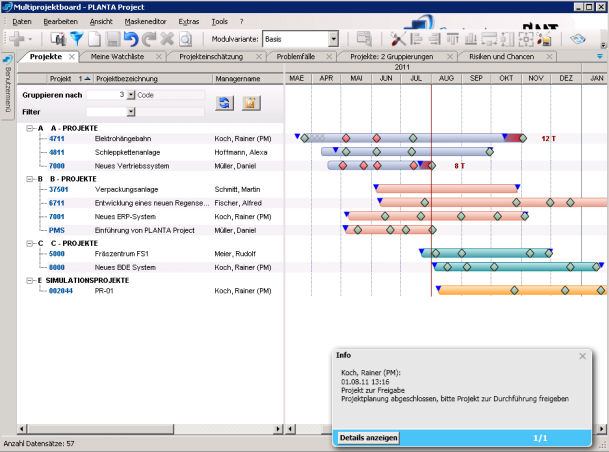609x452 pixels.
Task: Switch to Risiken und Chancen tab
Action: pyautogui.click(x=501, y=57)
